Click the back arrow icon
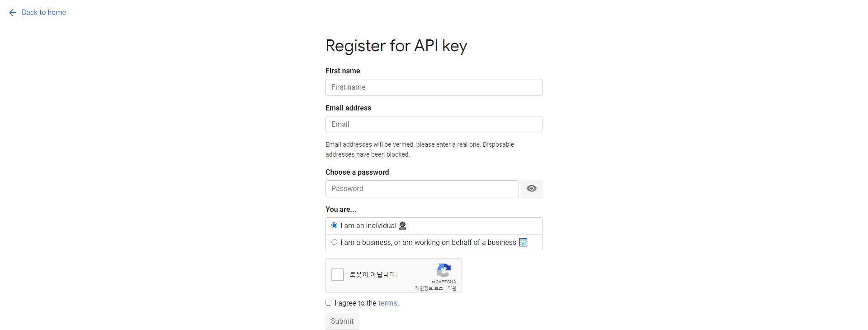 13,13
